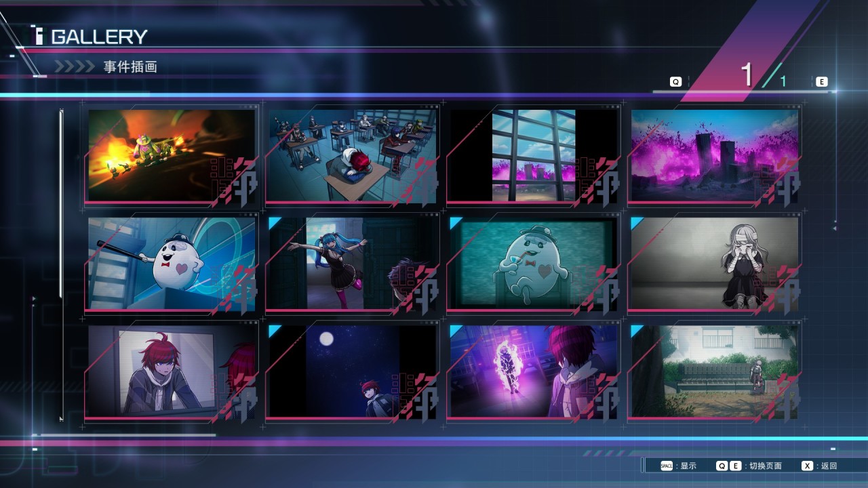Image resolution: width=868 pixels, height=488 pixels.
Task: Click the vertical scrollbar left of the thumbnails
Action: (61, 264)
